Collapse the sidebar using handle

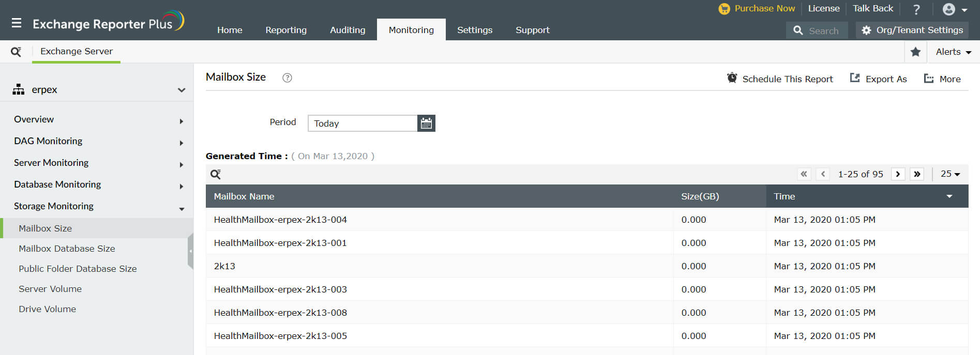coord(190,251)
